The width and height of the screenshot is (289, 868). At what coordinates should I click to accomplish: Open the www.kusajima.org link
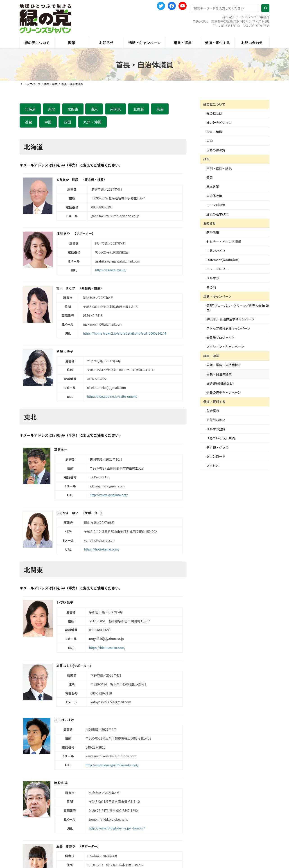(x=109, y=495)
